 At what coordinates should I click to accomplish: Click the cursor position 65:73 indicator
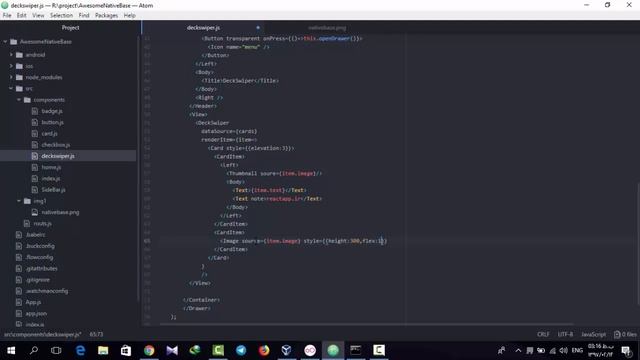point(96,334)
